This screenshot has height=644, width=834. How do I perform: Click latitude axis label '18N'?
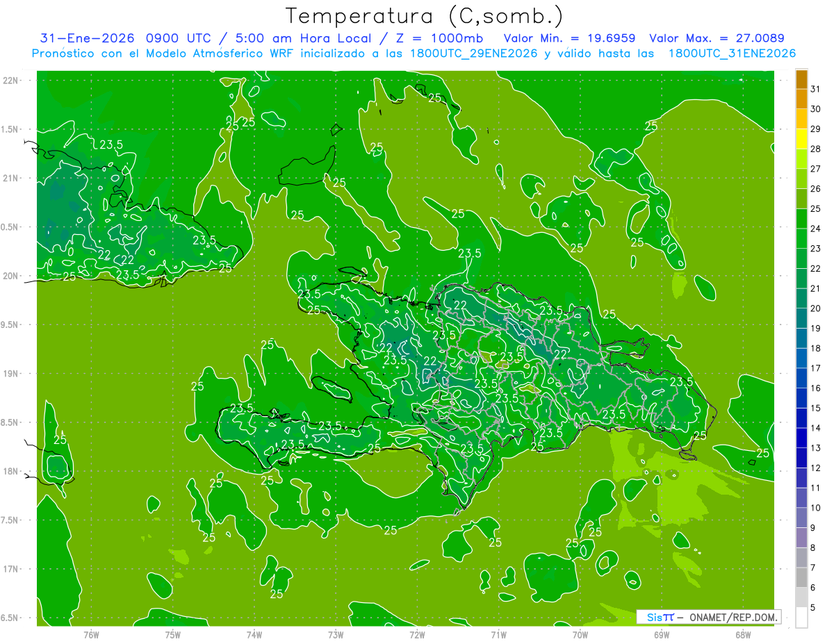[x=11, y=472]
